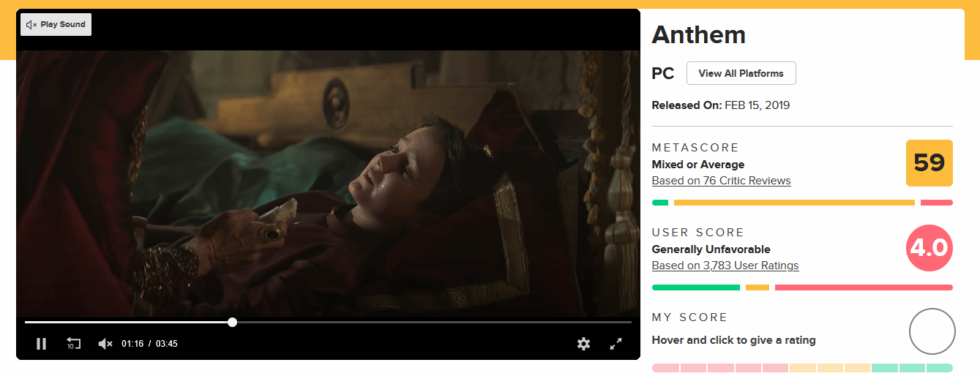Rewind ten seconds using the replay icon
This screenshot has height=376, width=980.
coord(73,344)
